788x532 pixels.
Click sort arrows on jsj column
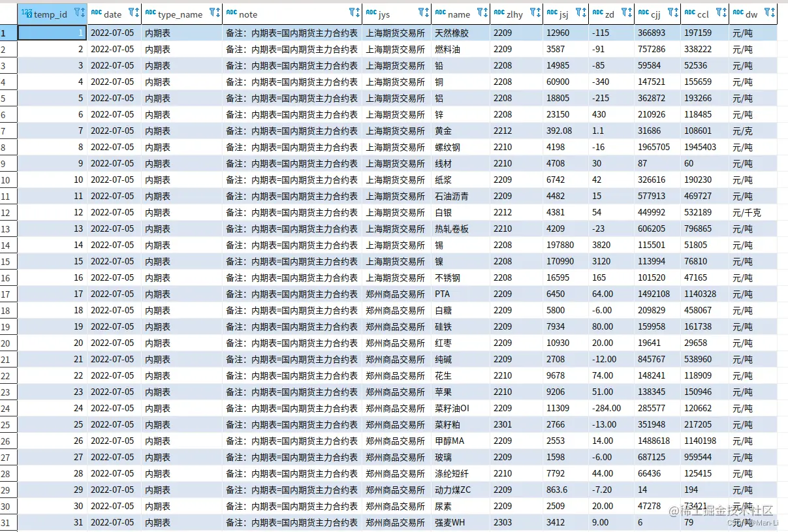point(584,12)
